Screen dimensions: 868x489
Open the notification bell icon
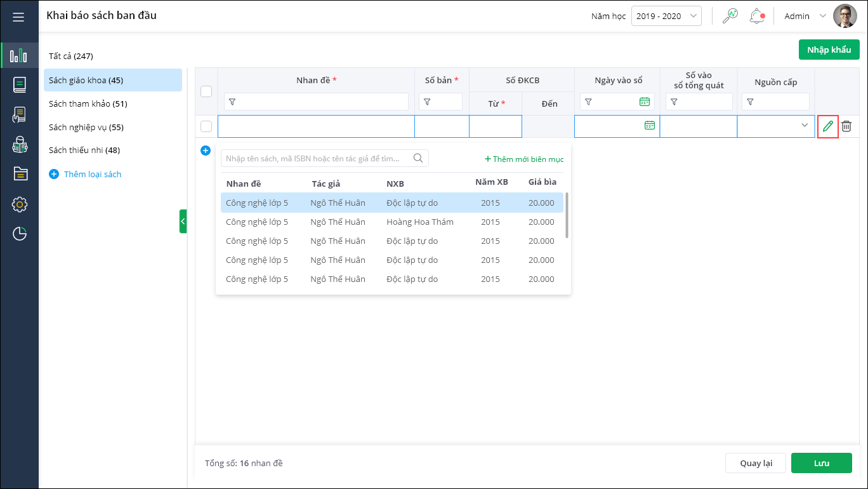(756, 16)
